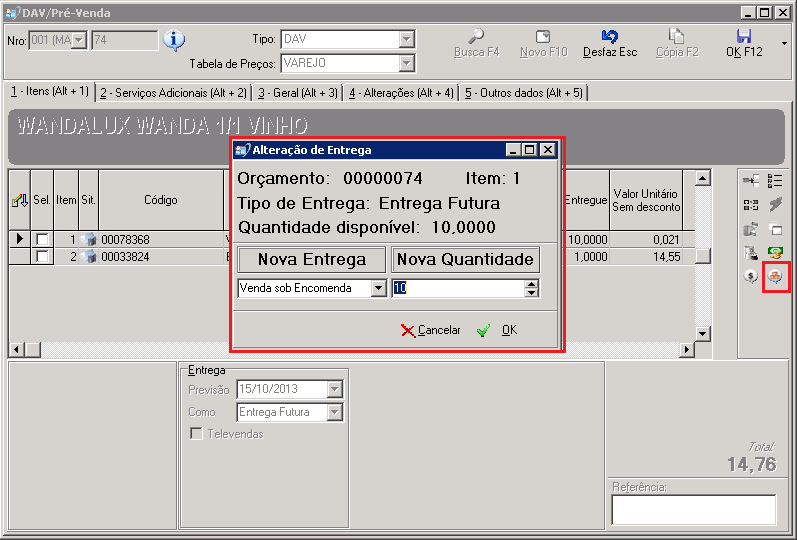Click the green money discount icon
Image resolution: width=797 pixels, height=540 pixels.
pyautogui.click(x=775, y=253)
